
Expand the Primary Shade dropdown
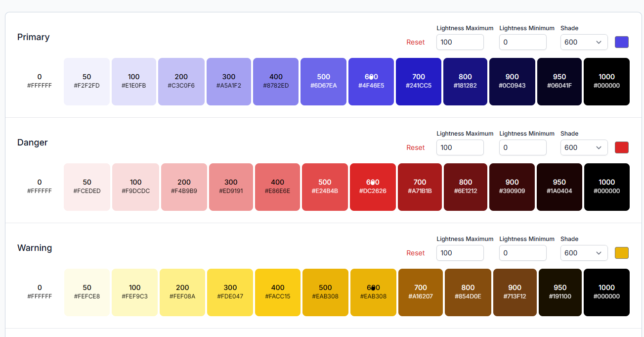(584, 42)
